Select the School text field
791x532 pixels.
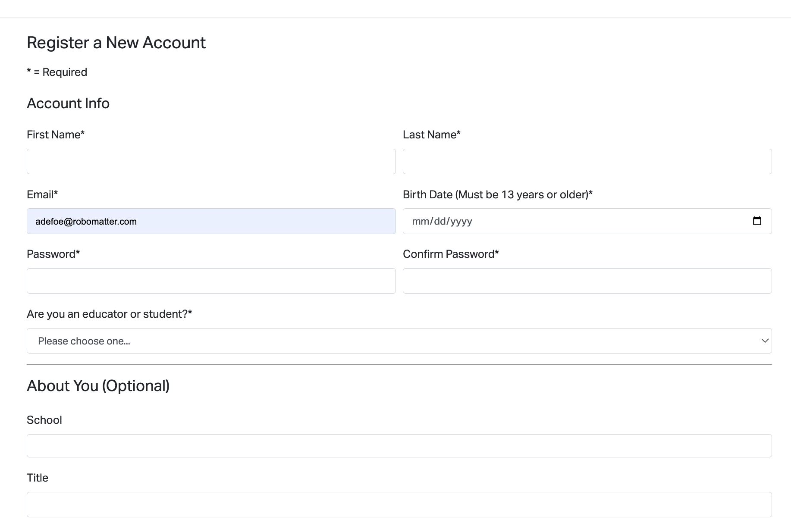(x=399, y=446)
